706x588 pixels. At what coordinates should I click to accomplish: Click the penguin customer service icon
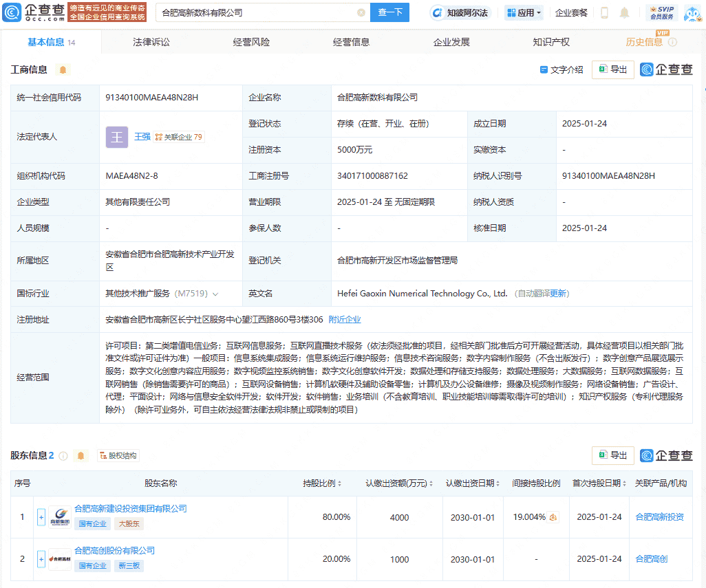coord(692,13)
